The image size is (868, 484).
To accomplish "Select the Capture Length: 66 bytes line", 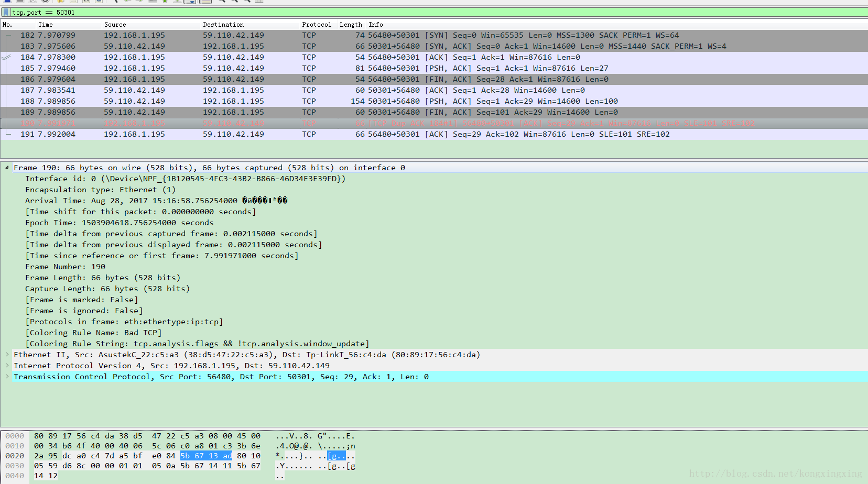I will (107, 289).
